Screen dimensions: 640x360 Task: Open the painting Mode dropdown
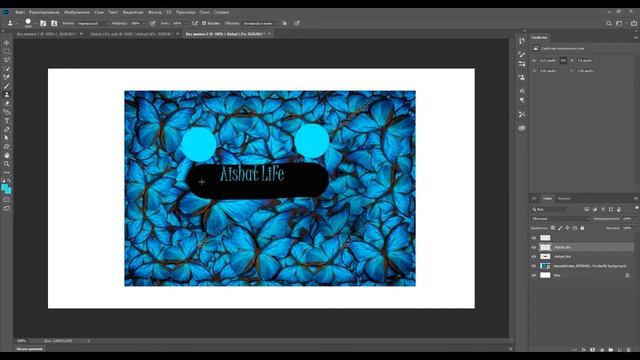coord(93,23)
